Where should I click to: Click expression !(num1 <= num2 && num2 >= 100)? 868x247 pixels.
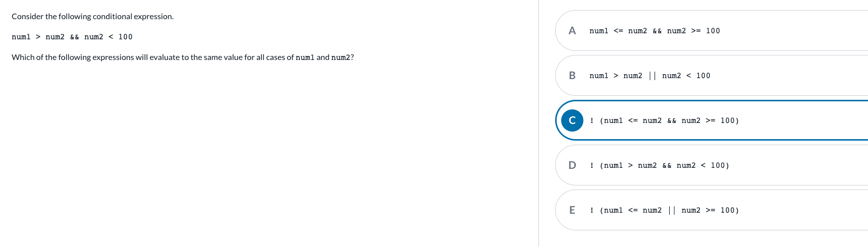[x=664, y=120]
